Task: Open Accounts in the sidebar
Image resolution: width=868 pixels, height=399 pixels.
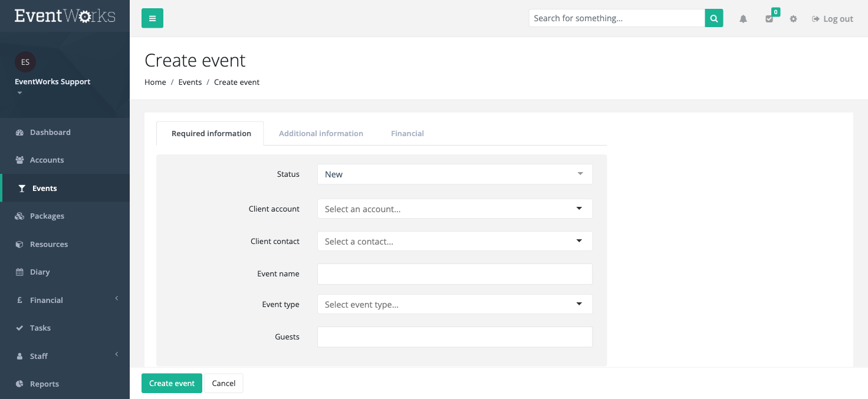Action: tap(65, 160)
